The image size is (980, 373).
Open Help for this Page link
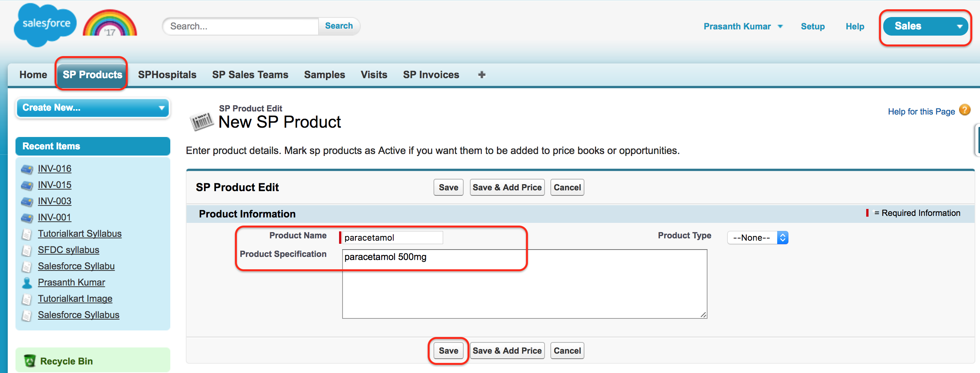pyautogui.click(x=921, y=111)
